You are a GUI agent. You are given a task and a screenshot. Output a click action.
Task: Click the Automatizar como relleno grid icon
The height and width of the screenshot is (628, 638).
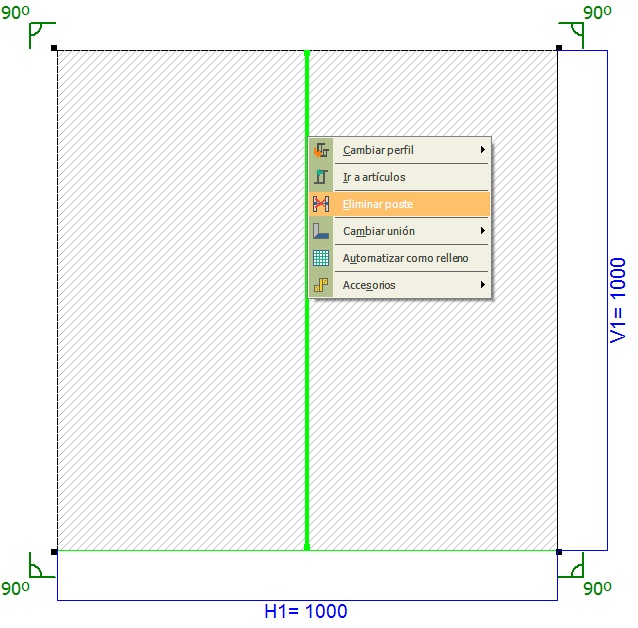[x=321, y=258]
